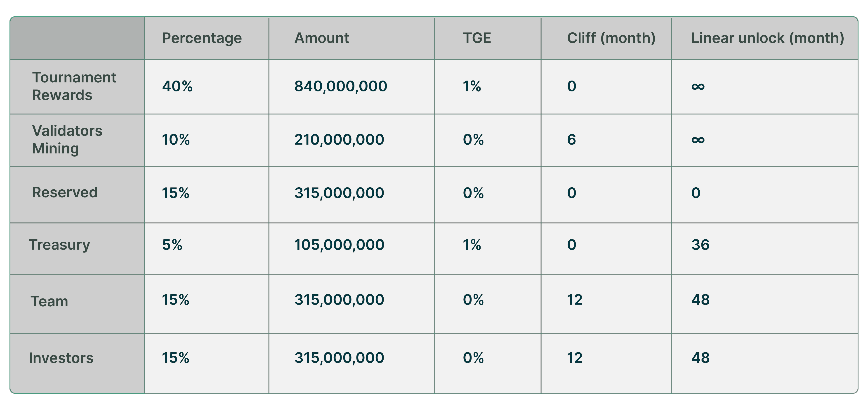
Task: Click the 40% percentage cell
Action: click(177, 86)
